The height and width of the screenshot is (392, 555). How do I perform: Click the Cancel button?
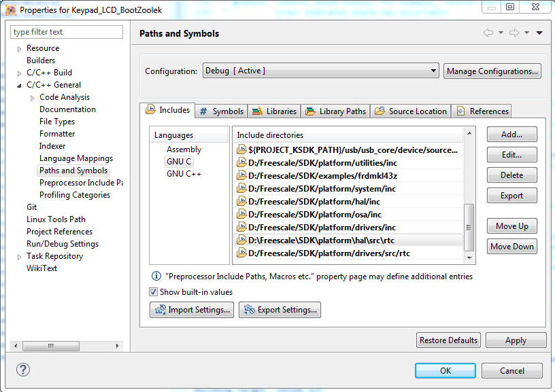pos(512,370)
